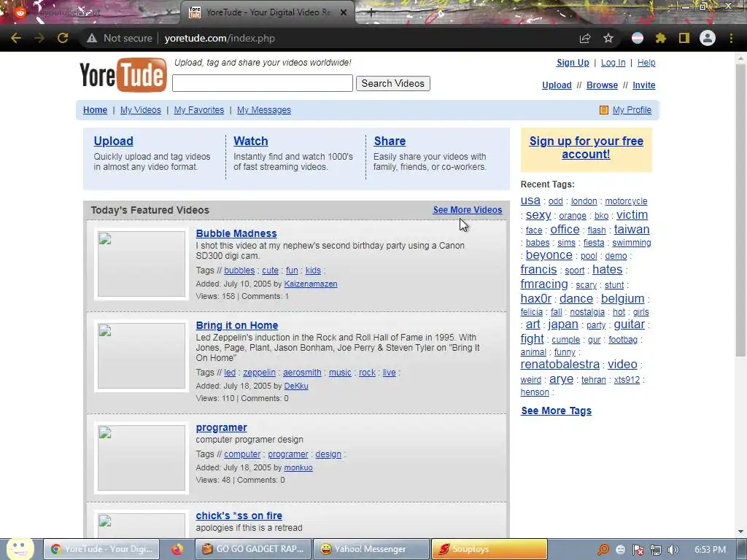
Task: Click the bubbles tag link
Action: (239, 271)
